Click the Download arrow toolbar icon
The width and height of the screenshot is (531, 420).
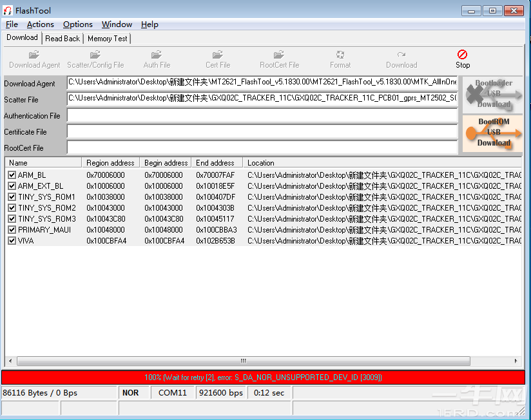[x=401, y=55]
